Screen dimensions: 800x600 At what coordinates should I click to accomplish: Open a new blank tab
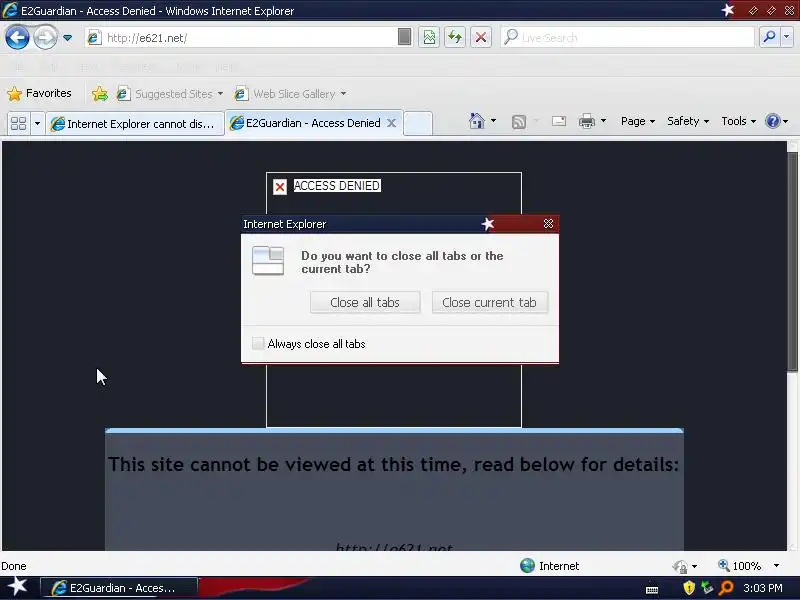click(x=418, y=124)
